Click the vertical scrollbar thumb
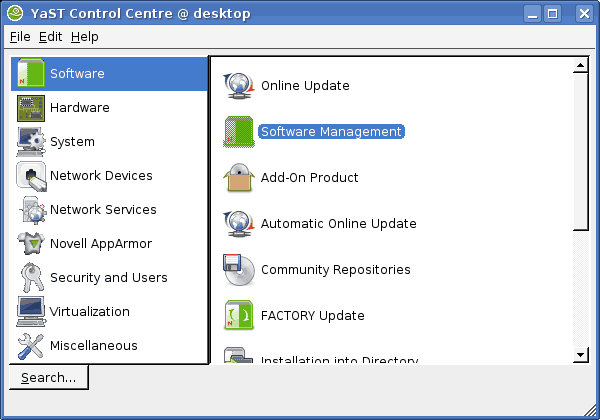 point(580,152)
